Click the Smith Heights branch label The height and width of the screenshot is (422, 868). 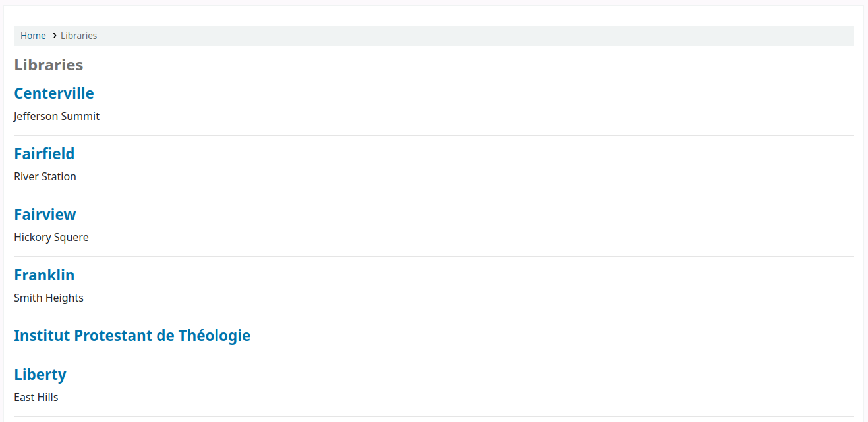coord(48,298)
